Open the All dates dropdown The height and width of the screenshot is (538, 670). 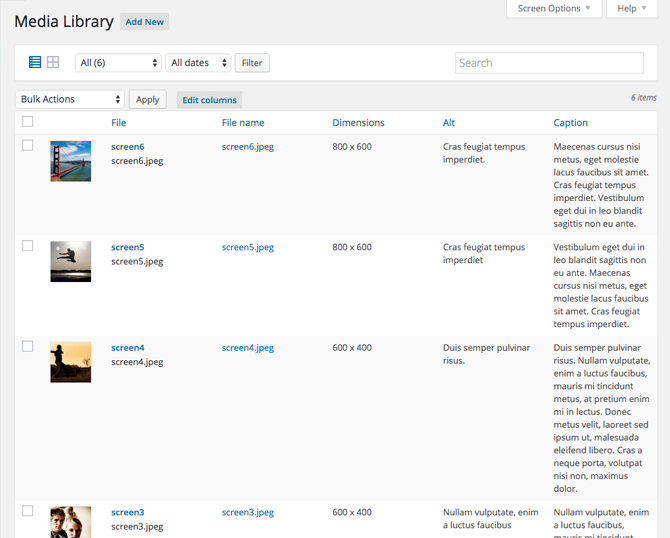point(198,63)
